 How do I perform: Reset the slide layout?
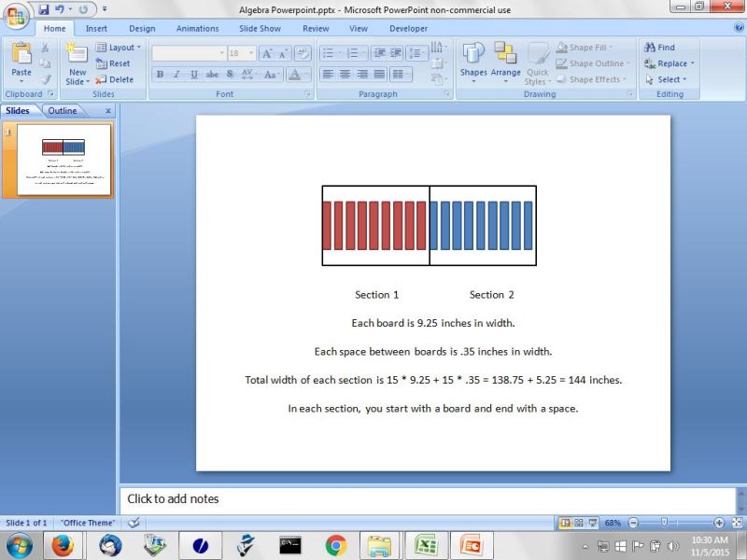(x=113, y=63)
